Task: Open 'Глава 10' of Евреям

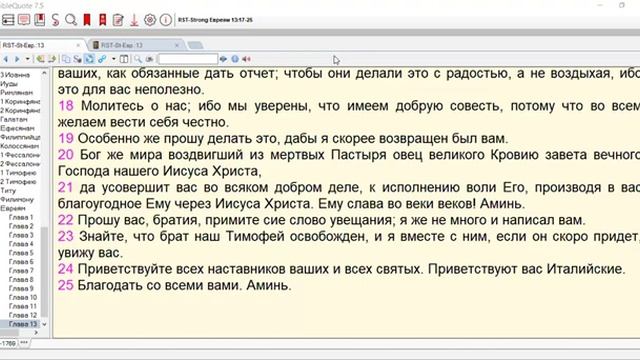Action: pyautogui.click(x=23, y=297)
